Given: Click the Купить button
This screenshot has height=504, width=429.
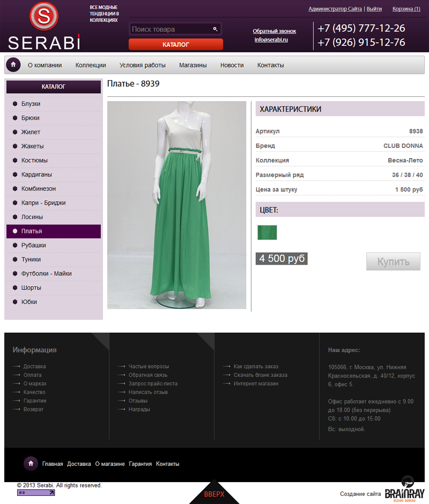Looking at the screenshot, I should click(393, 261).
